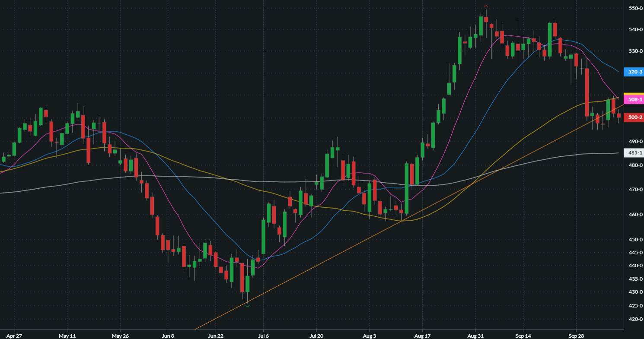
Task: Click the red high marker above the peak candle
Action: (486, 7)
